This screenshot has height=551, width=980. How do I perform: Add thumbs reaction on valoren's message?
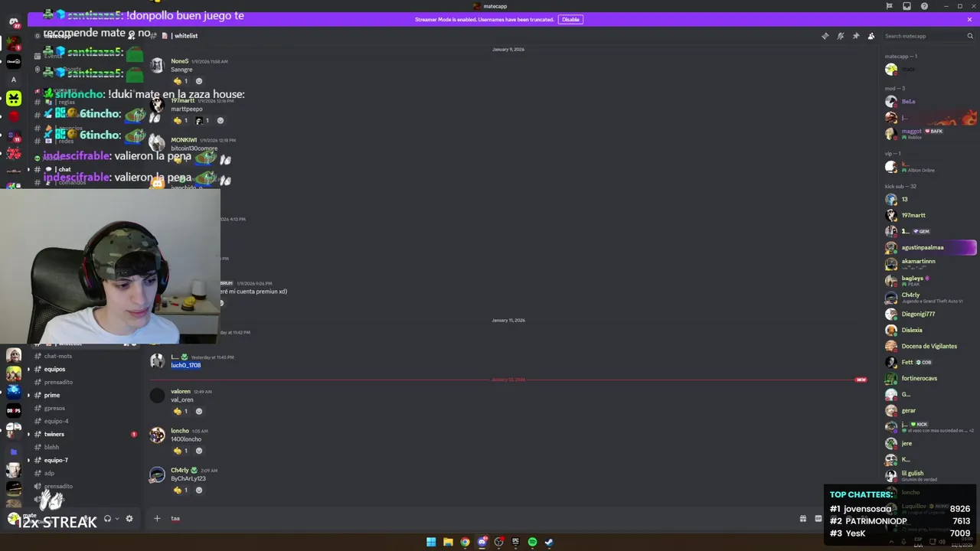181,411
